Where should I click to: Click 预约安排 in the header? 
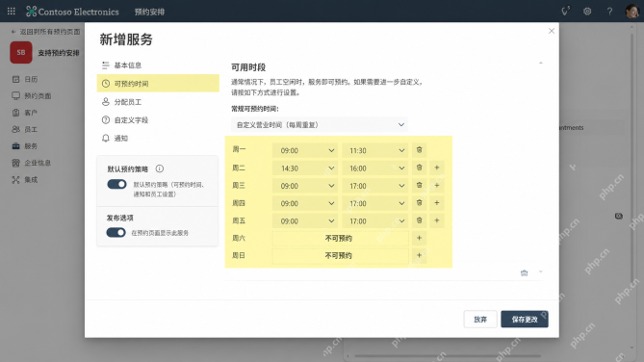[x=149, y=12]
